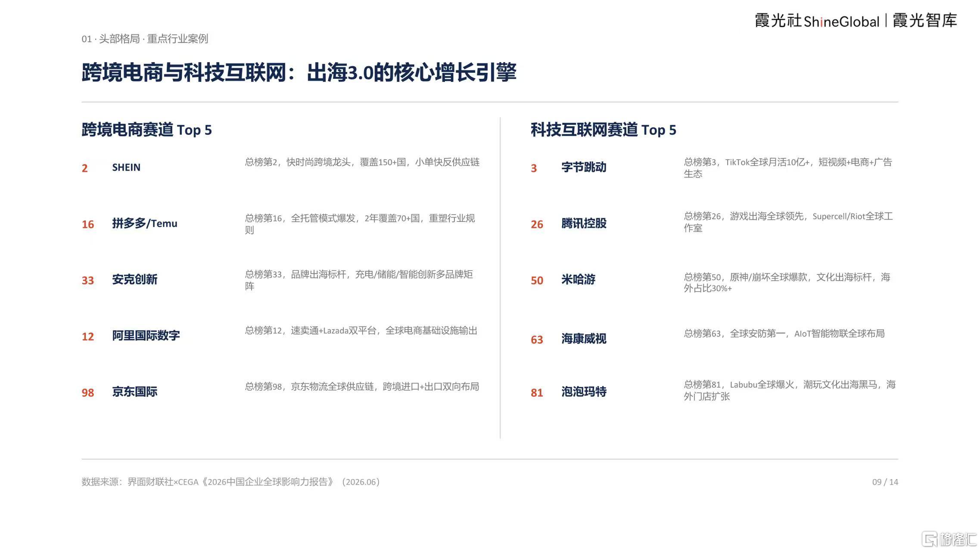Select the company name 安克创新

(x=135, y=279)
